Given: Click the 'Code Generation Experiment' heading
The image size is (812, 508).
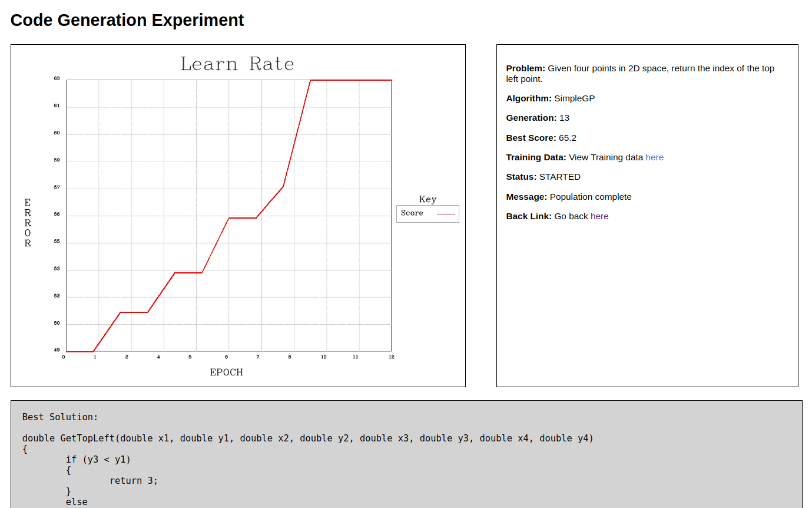Looking at the screenshot, I should click(x=127, y=20).
